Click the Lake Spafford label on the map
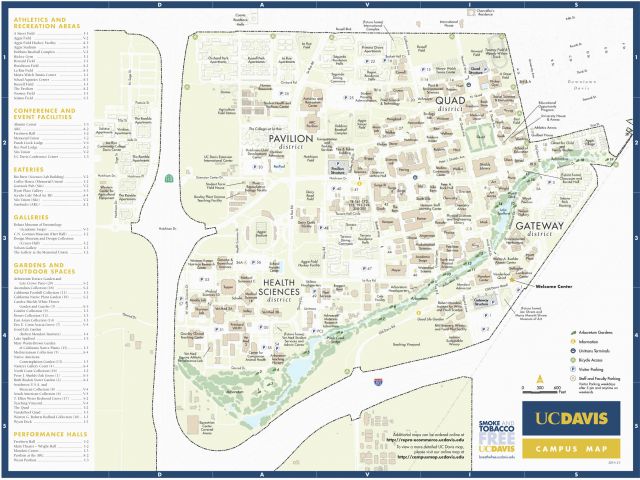640x480 pixels. pos(504,211)
